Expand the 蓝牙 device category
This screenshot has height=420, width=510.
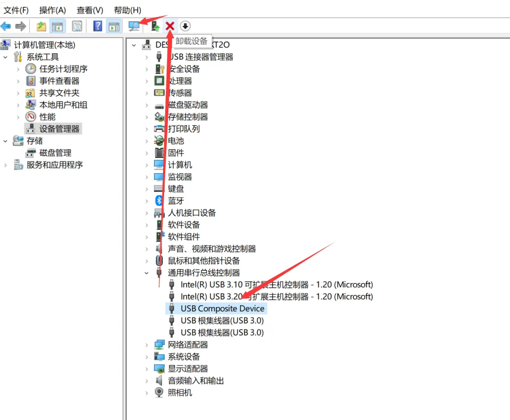pyautogui.click(x=147, y=201)
